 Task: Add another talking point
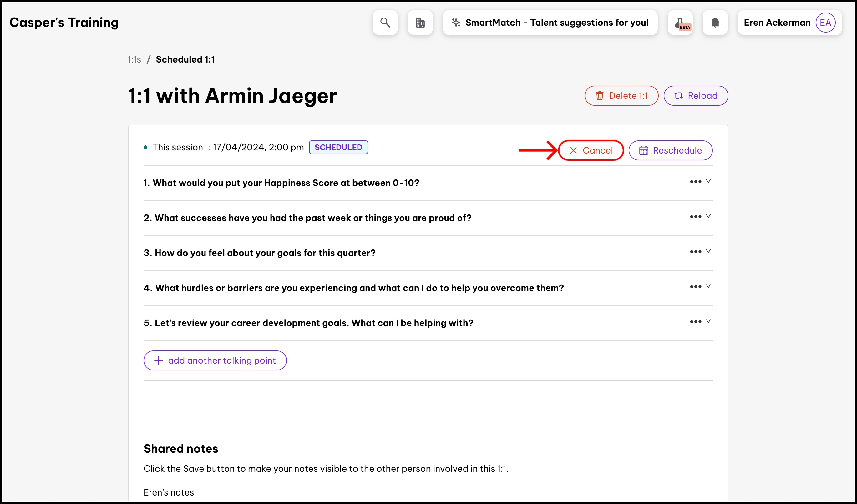(215, 360)
